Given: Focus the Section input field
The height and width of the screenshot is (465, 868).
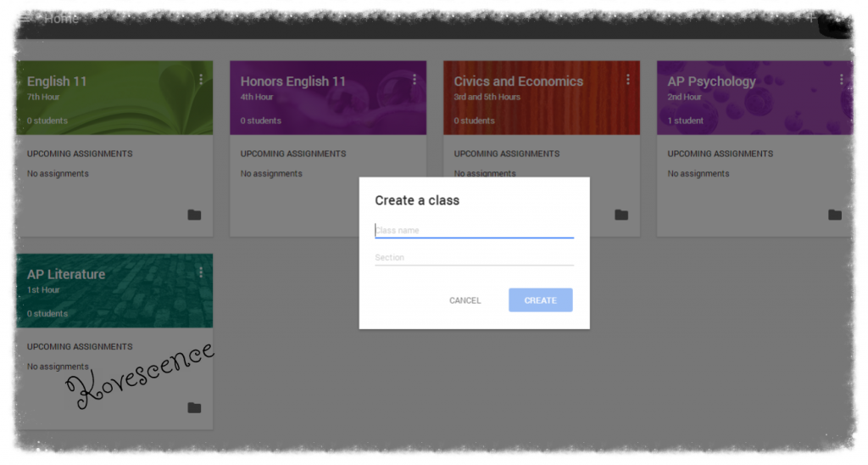Looking at the screenshot, I should pos(474,257).
